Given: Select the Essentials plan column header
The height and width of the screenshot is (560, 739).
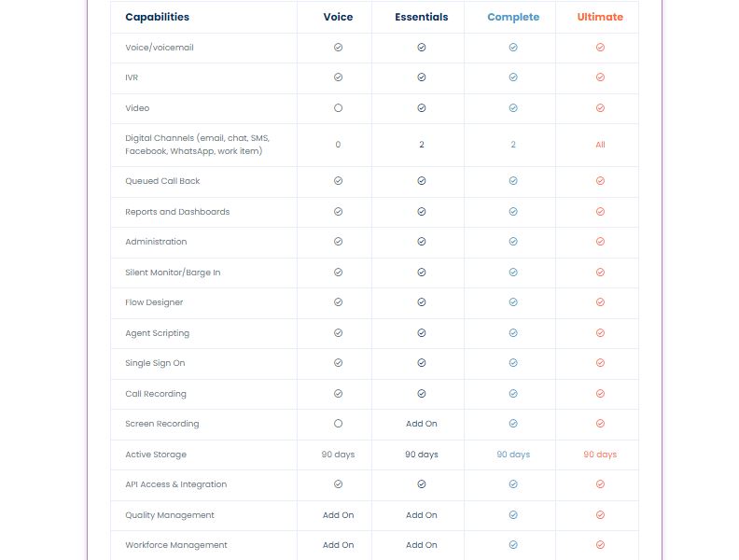Looking at the screenshot, I should [x=421, y=17].
